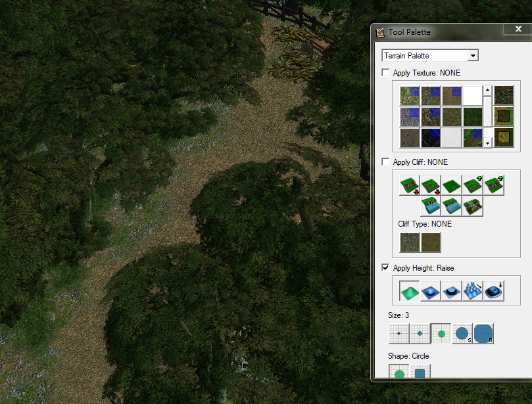The image size is (532, 404).
Task: Enable the Apply Cliff checkbox
Action: [385, 162]
